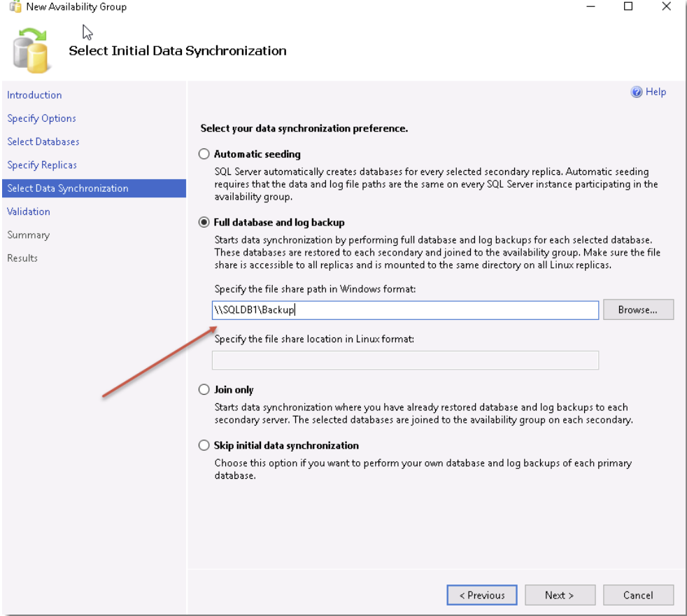
Task: Proceed with the Next button
Action: pos(560,595)
